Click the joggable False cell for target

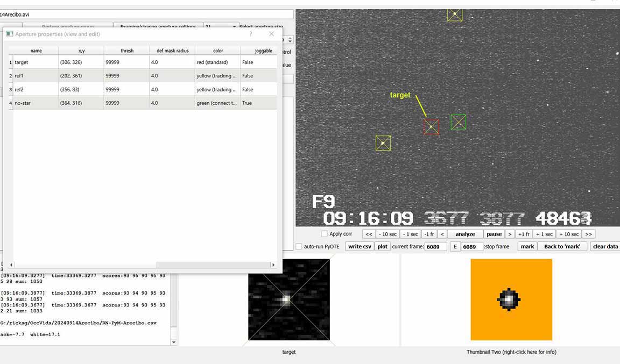coord(259,62)
